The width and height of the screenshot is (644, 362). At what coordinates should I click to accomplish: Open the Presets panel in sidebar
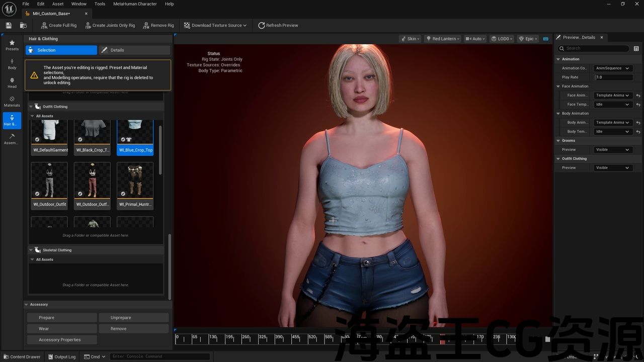click(12, 45)
